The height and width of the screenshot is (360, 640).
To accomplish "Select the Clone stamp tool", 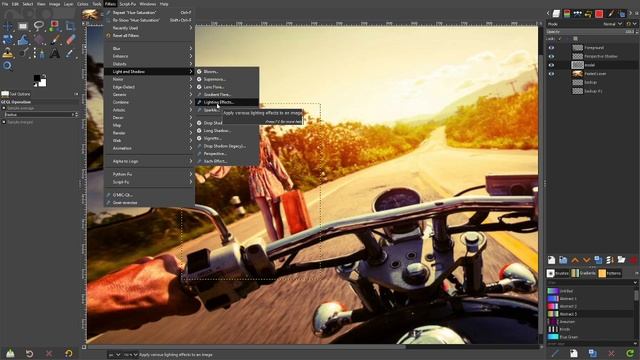I will [x=7, y=53].
